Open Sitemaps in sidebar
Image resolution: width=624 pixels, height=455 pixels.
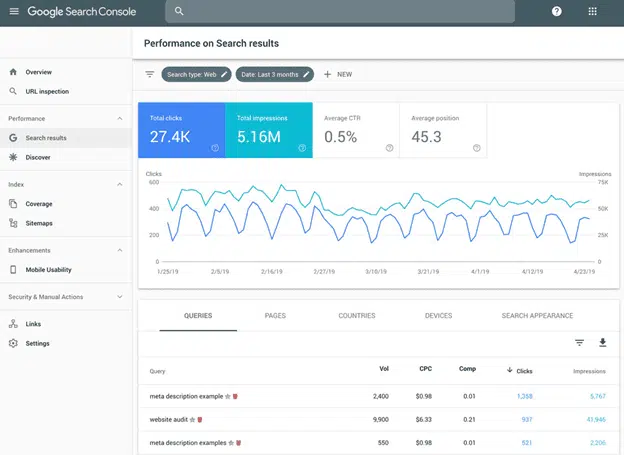pos(39,223)
